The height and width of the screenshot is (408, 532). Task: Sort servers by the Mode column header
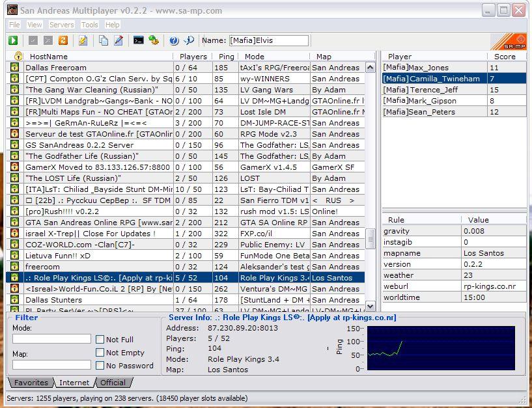[x=275, y=57]
